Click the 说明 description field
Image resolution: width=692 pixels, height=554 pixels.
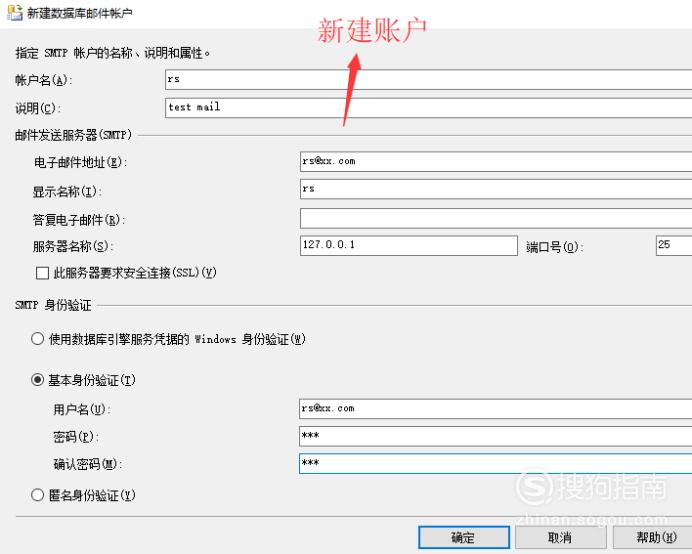click(x=429, y=108)
